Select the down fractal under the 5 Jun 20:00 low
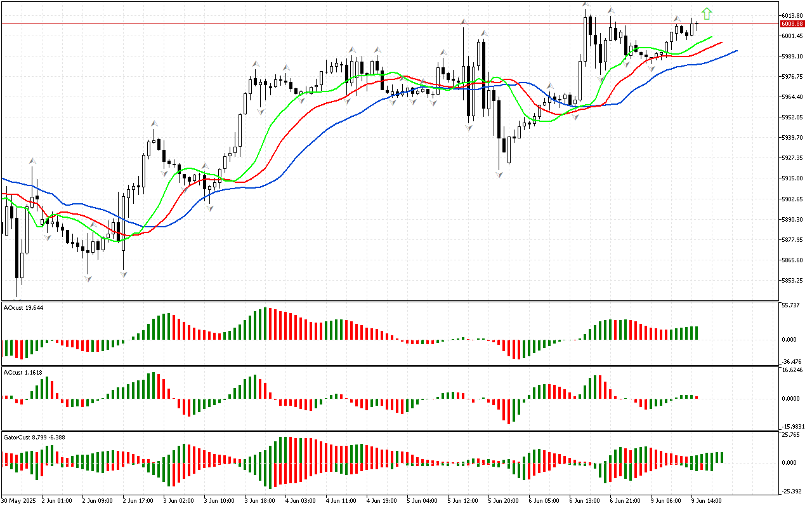 pos(499,174)
